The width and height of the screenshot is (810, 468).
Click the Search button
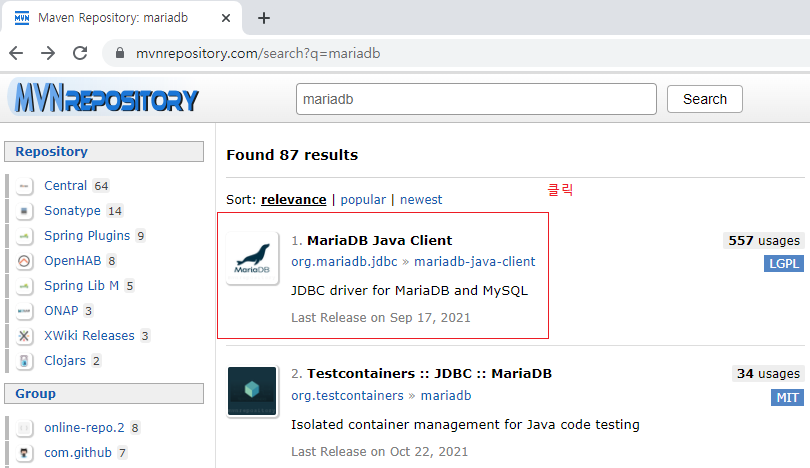(x=705, y=99)
